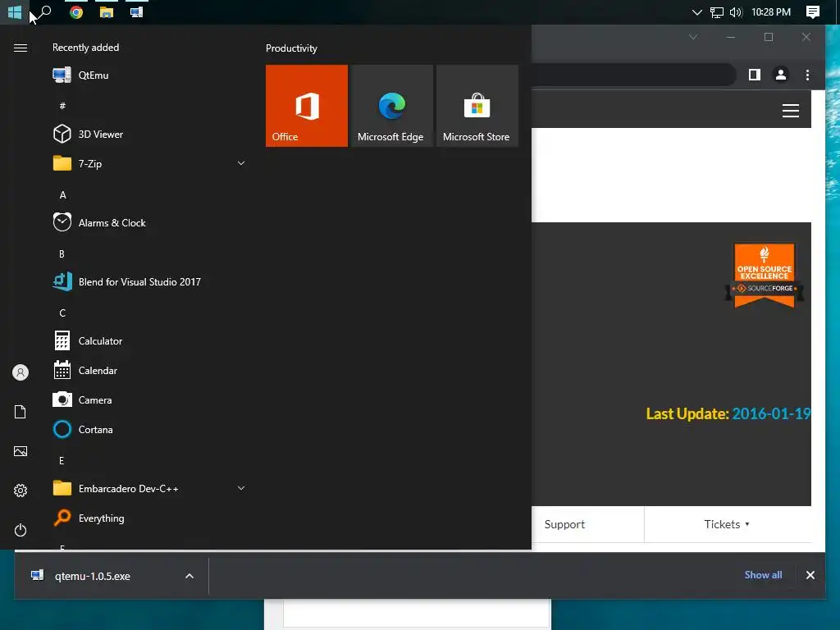The height and width of the screenshot is (630, 840).
Task: Close the Chrome downloads bar
Action: tap(810, 575)
